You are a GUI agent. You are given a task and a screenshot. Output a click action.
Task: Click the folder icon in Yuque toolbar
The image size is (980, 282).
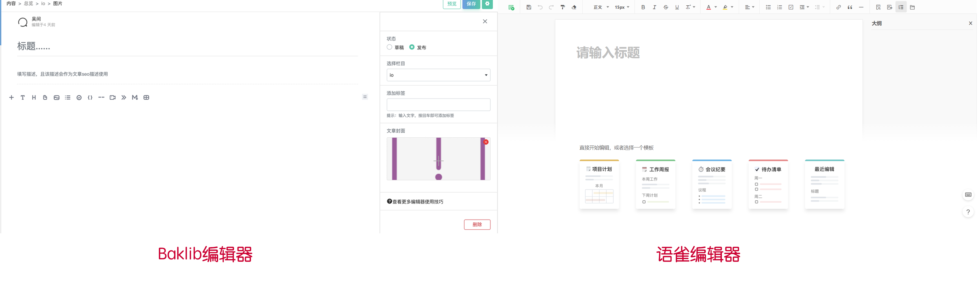912,7
